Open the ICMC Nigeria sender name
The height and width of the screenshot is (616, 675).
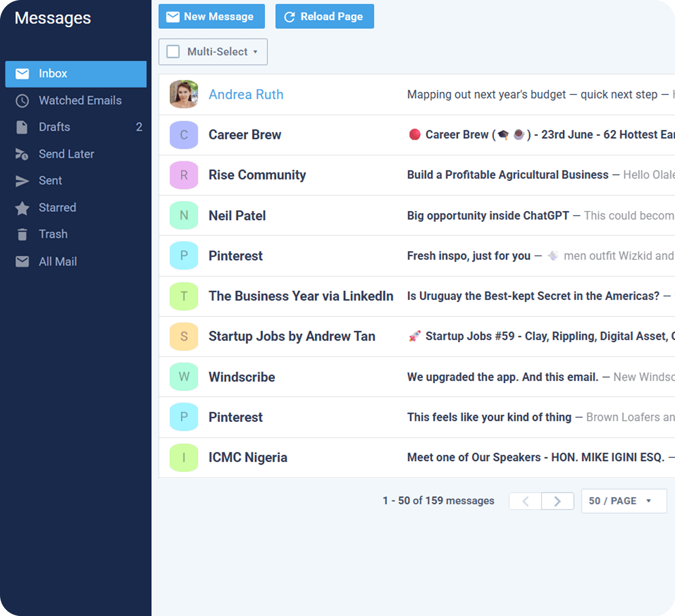point(248,458)
